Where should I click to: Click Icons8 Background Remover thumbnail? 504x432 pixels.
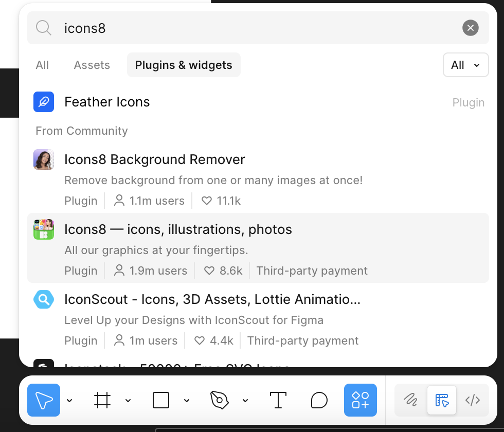coord(44,159)
